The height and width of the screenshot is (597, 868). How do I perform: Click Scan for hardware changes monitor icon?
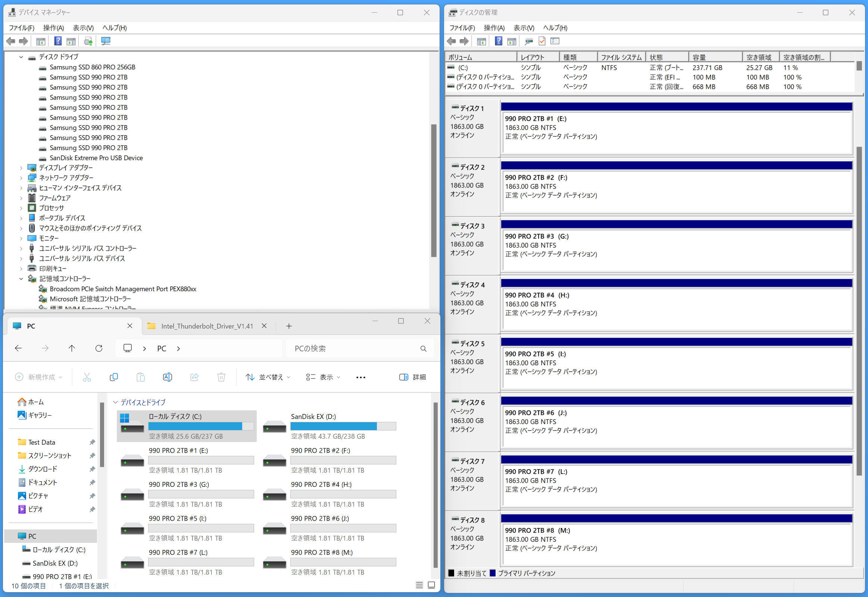(106, 41)
